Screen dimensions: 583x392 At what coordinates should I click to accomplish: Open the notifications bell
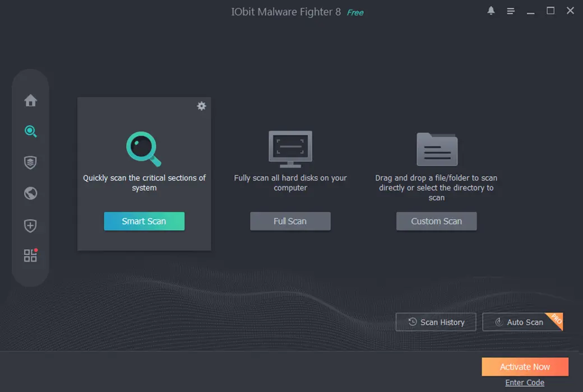(491, 11)
